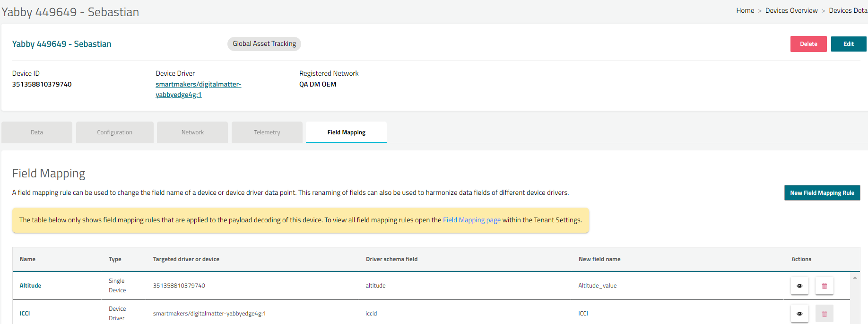
Task: Switch to the Data tab
Action: pyautogui.click(x=37, y=132)
